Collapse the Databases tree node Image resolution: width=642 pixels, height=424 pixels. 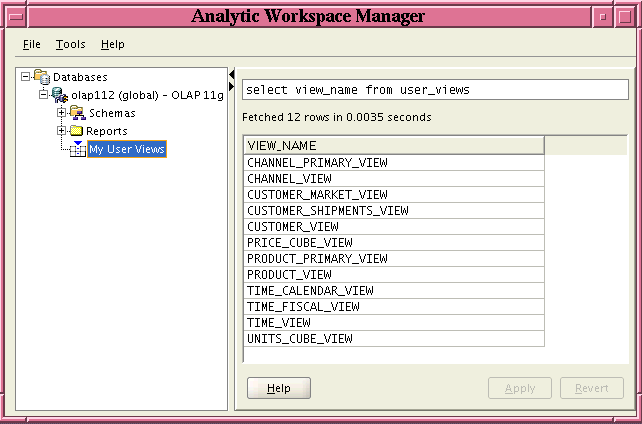(x=25, y=77)
